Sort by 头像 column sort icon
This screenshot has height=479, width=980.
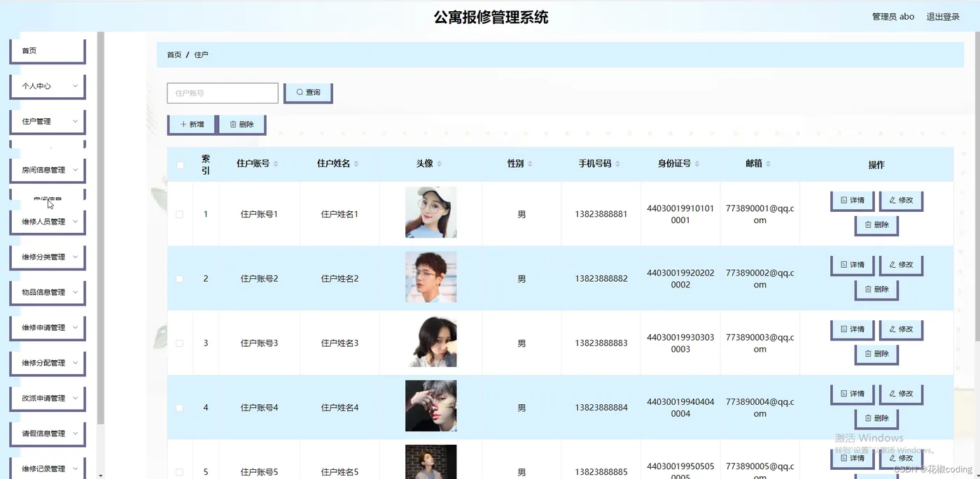(x=440, y=164)
